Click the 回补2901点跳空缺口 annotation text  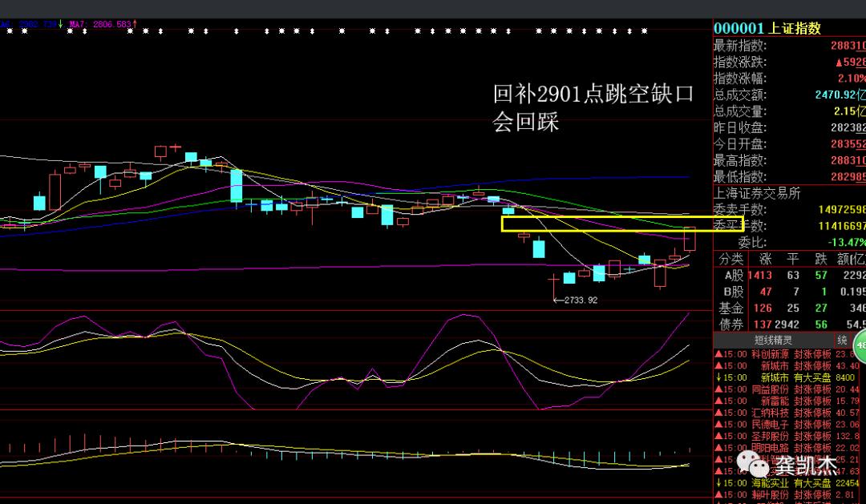coord(593,95)
